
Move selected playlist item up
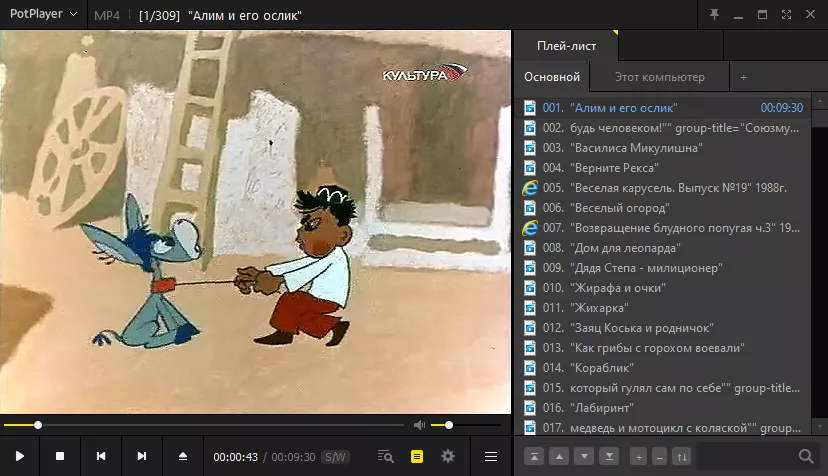click(x=559, y=457)
